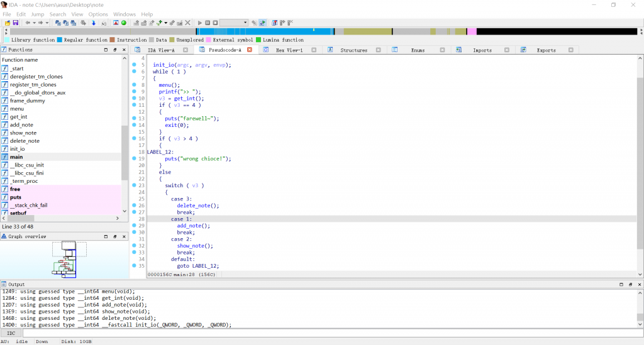Close the IDA View-A tab
Image resolution: width=644 pixels, height=345 pixels.
[186, 50]
